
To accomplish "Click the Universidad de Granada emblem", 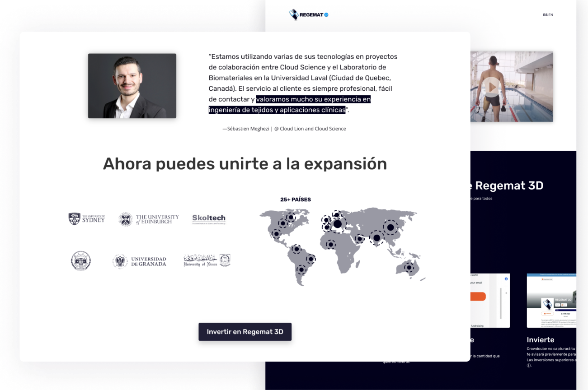I will pyautogui.click(x=139, y=260).
